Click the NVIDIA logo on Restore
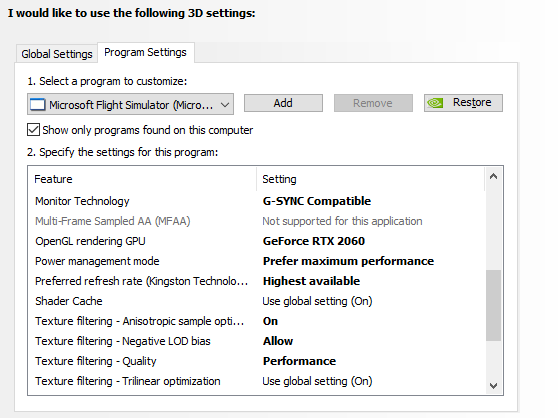Image resolution: width=558 pixels, height=418 pixels. coord(435,103)
